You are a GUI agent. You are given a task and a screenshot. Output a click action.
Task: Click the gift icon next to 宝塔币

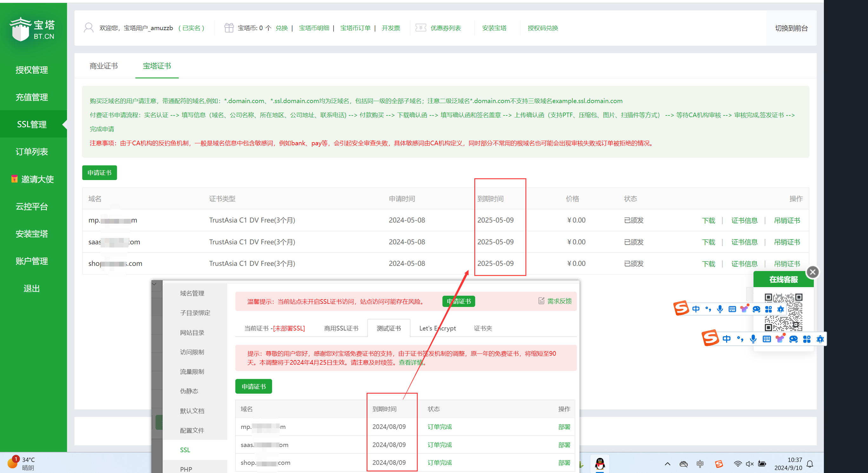pyautogui.click(x=229, y=28)
